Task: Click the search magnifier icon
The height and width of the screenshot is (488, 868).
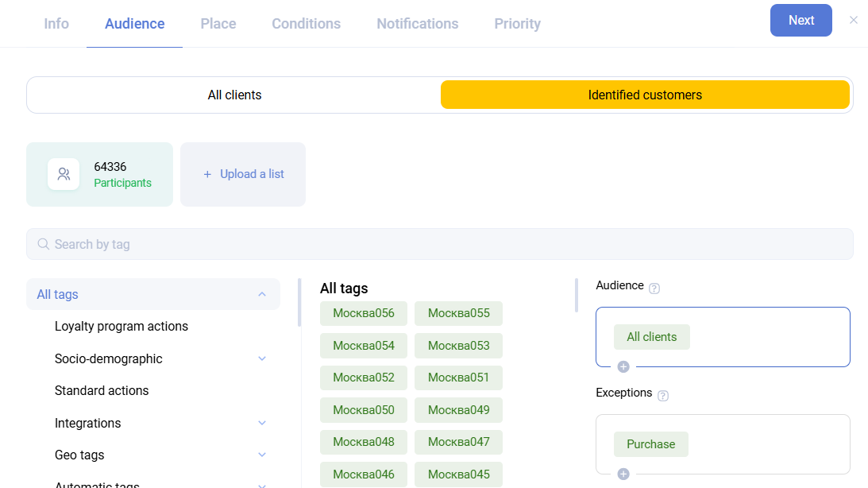Action: tap(43, 244)
